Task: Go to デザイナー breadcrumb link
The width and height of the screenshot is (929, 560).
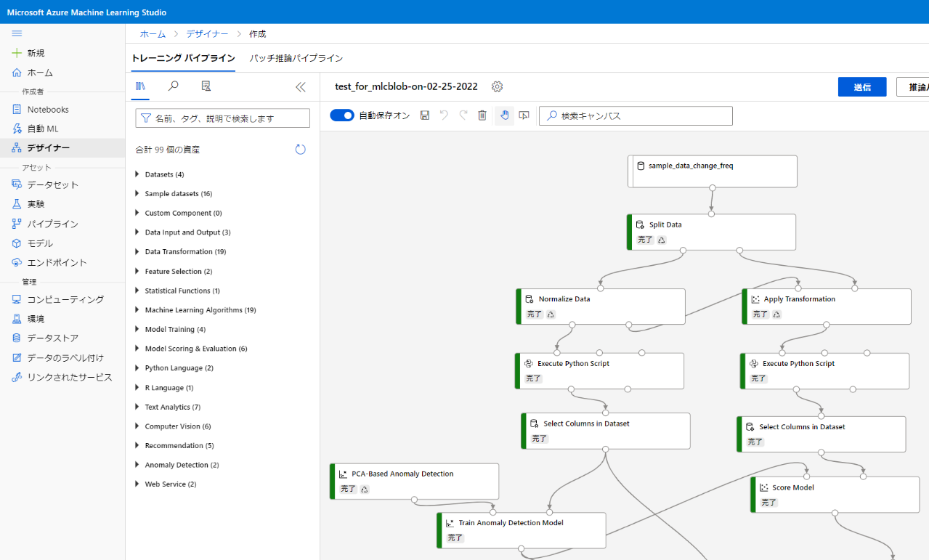Action: click(x=207, y=34)
